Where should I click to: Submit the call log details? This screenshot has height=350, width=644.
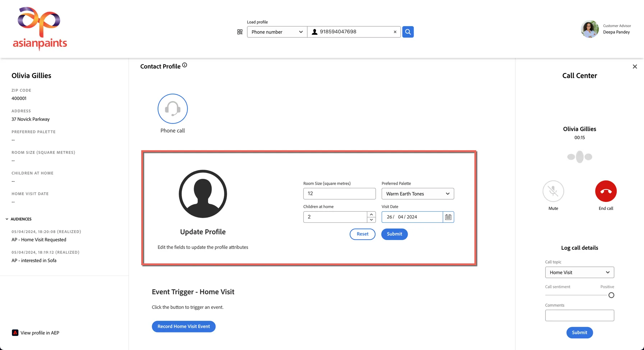point(580,333)
